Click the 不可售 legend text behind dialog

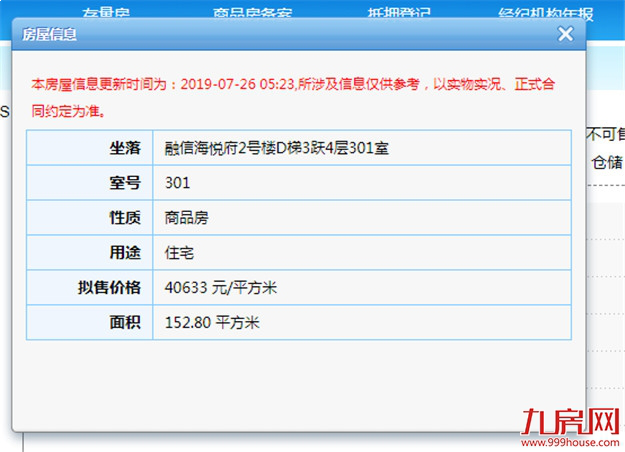point(605,134)
